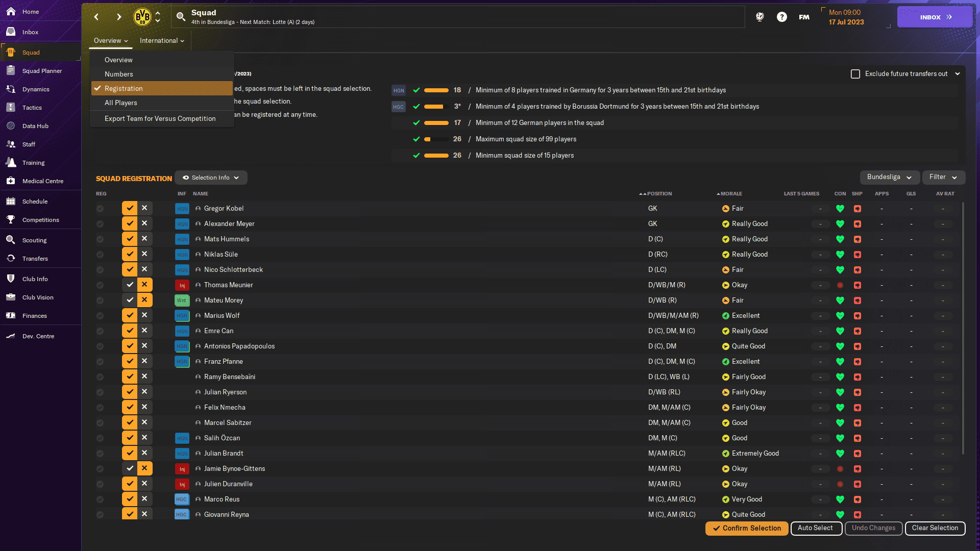The image size is (980, 551).
Task: Expand the arrow beside Exclude future transfers
Action: point(958,74)
